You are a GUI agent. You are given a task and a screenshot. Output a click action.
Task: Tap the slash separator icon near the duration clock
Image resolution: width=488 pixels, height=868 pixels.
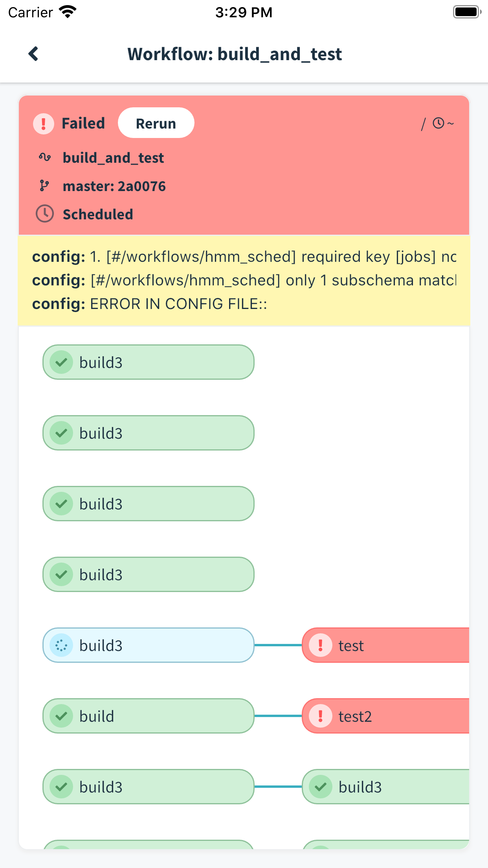tap(424, 124)
